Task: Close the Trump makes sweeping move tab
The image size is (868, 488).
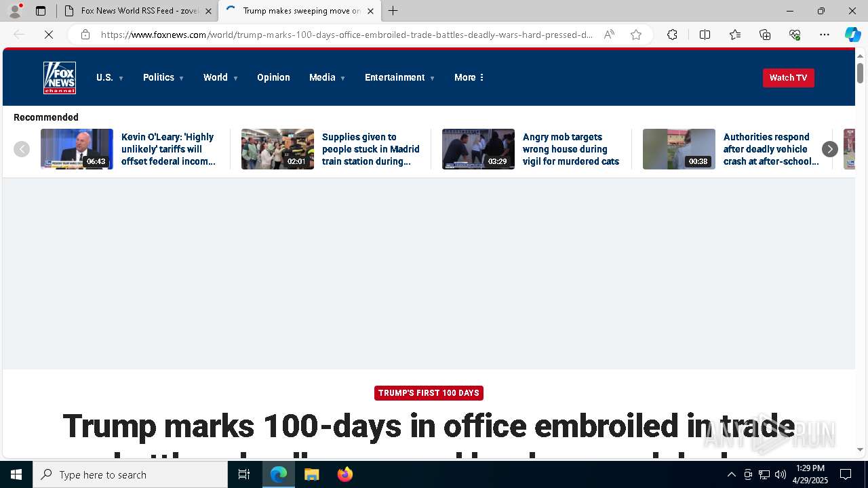Action: (x=370, y=11)
